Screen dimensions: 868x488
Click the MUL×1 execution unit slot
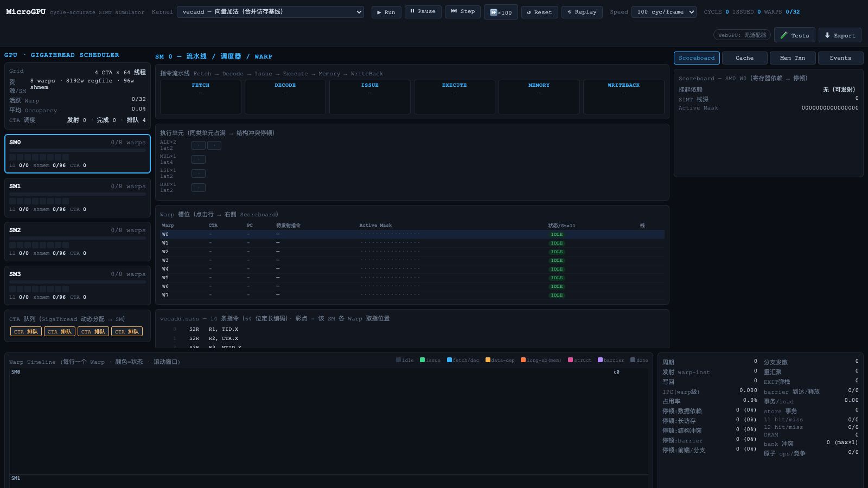click(199, 159)
